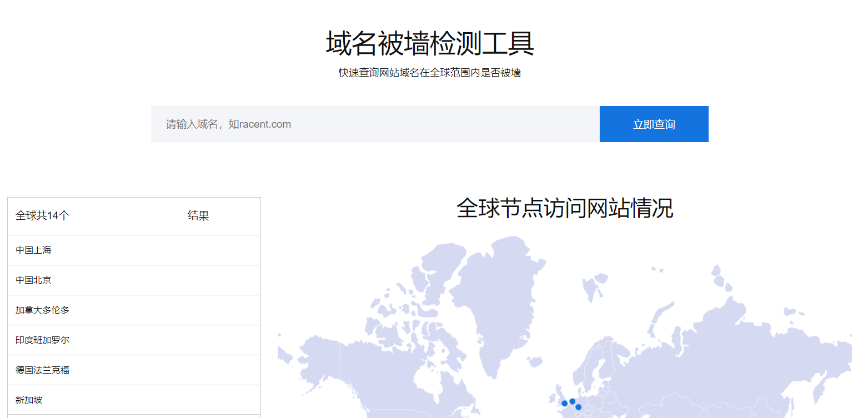Click the blue node marker over Germany
868x418 pixels.
578,407
